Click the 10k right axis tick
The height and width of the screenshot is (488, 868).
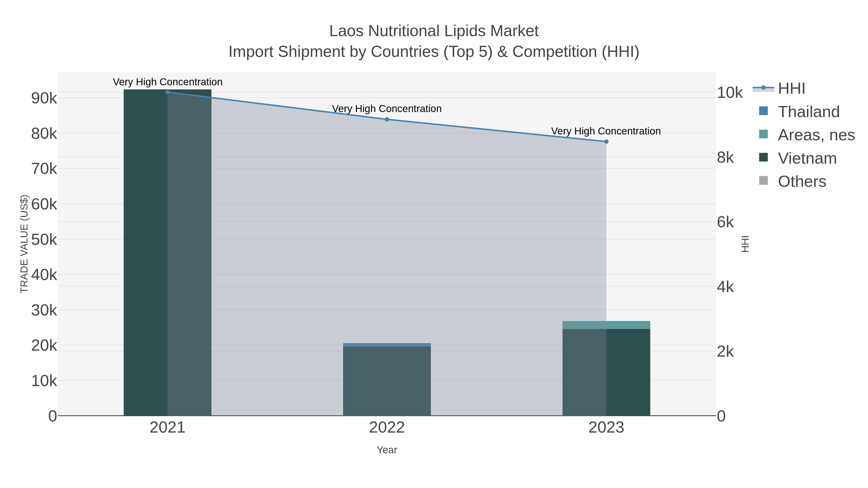(x=730, y=93)
